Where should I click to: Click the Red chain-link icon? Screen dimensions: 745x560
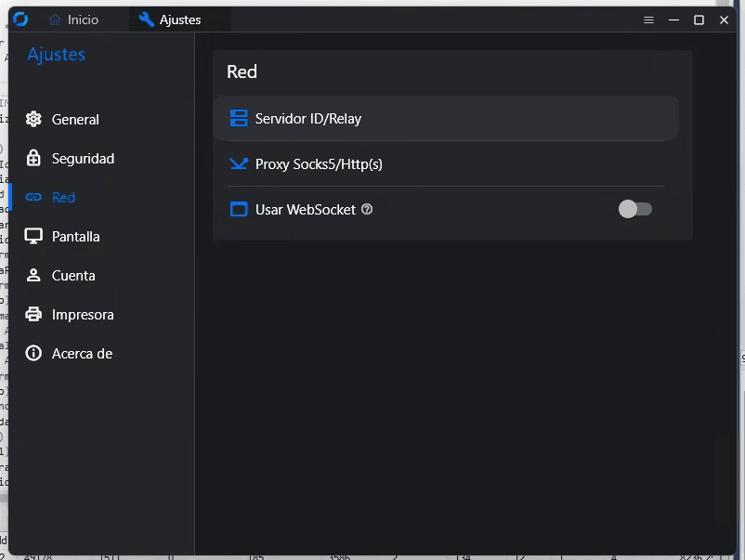33,197
